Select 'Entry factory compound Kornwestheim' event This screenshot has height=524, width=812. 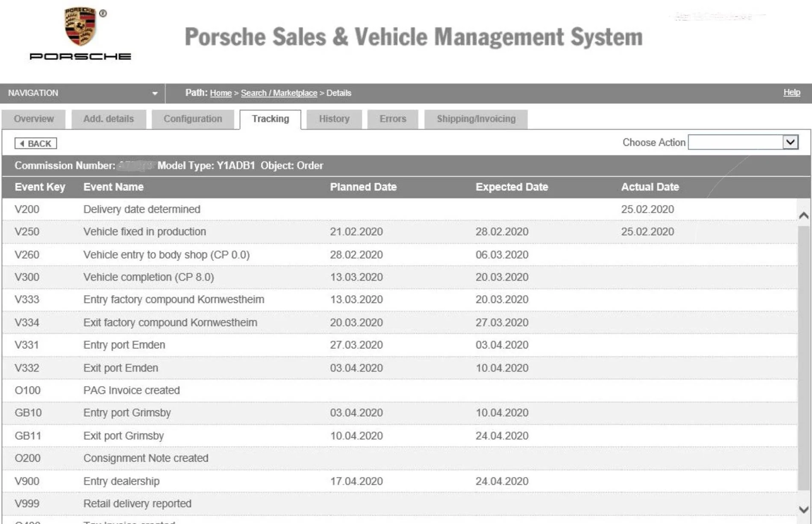coord(174,300)
